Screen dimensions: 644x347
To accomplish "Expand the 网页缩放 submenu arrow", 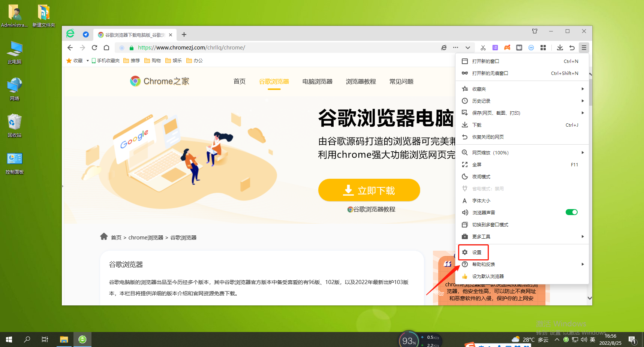I will pos(583,153).
